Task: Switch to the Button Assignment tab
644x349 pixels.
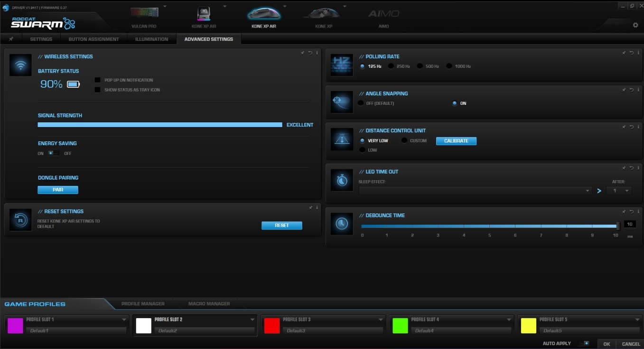Action: click(93, 39)
